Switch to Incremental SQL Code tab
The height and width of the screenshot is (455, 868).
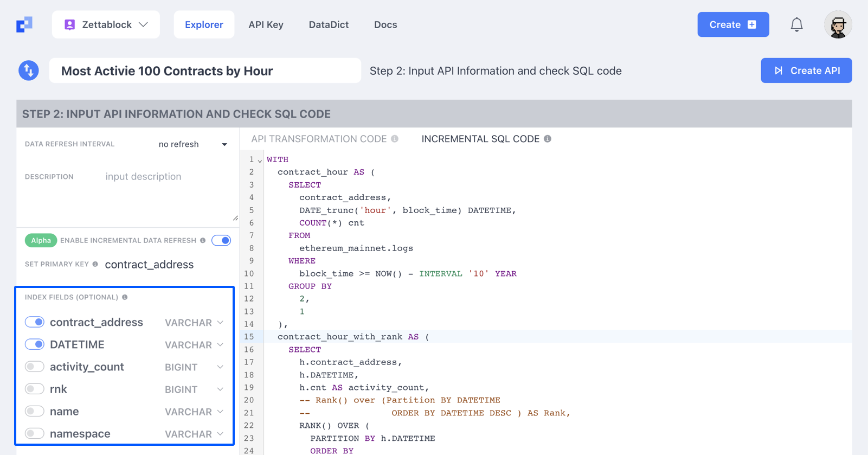(480, 139)
